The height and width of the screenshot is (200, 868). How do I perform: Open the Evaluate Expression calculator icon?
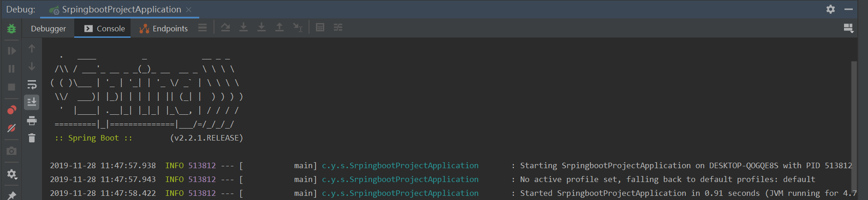point(320,28)
